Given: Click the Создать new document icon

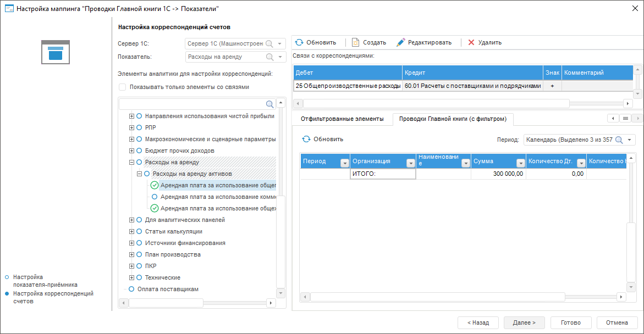Looking at the screenshot, I should (x=355, y=42).
